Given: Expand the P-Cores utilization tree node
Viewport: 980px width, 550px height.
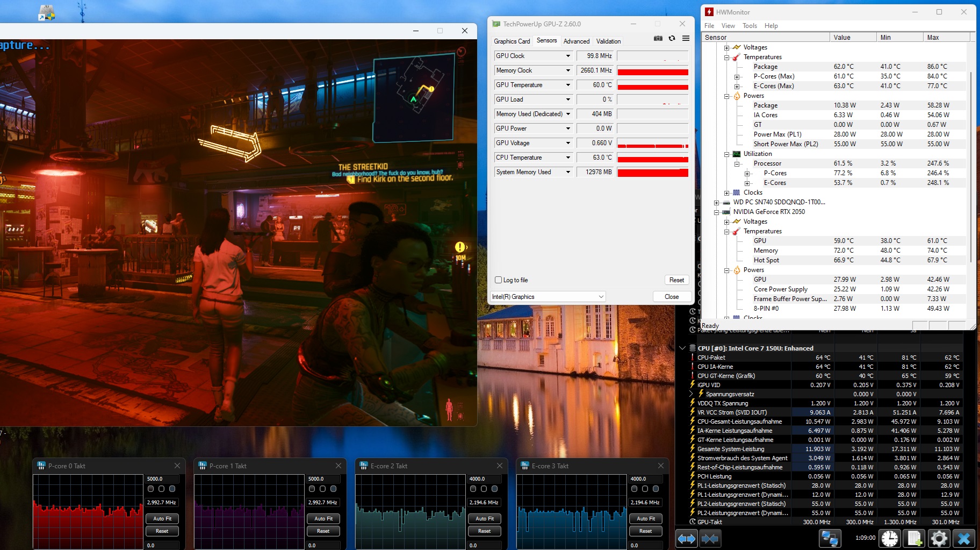Looking at the screenshot, I should [x=747, y=174].
